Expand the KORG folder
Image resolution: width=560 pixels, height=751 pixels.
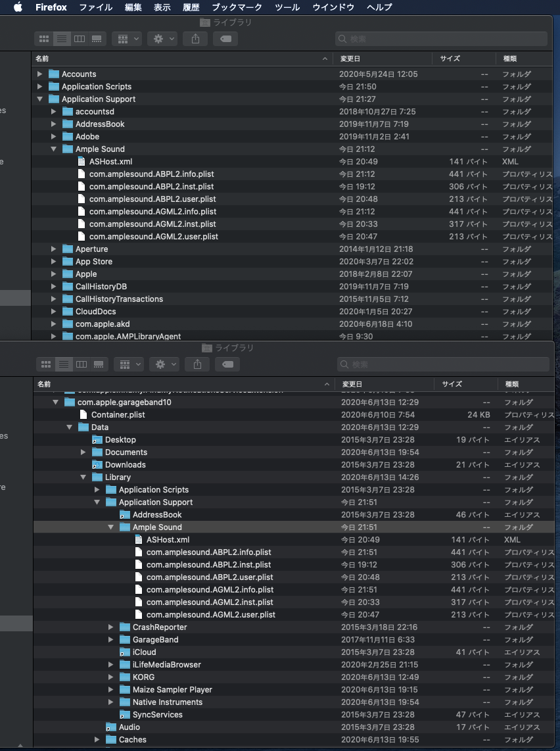click(110, 677)
